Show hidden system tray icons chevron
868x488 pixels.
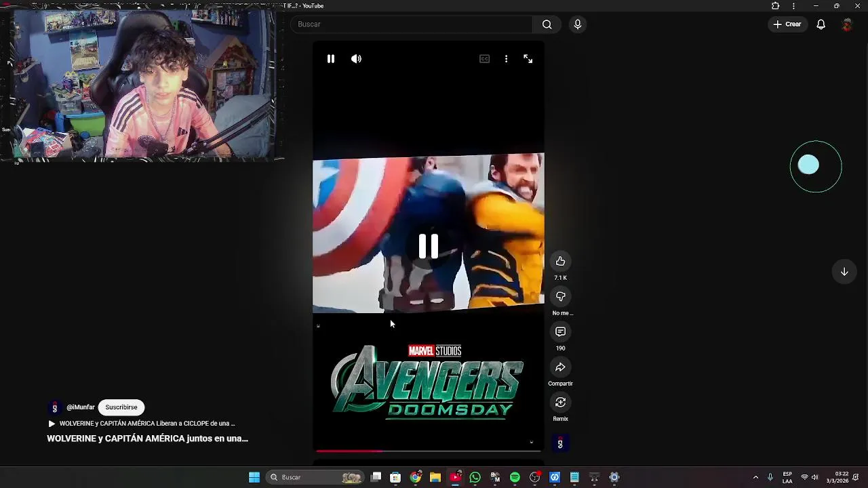coord(755,477)
